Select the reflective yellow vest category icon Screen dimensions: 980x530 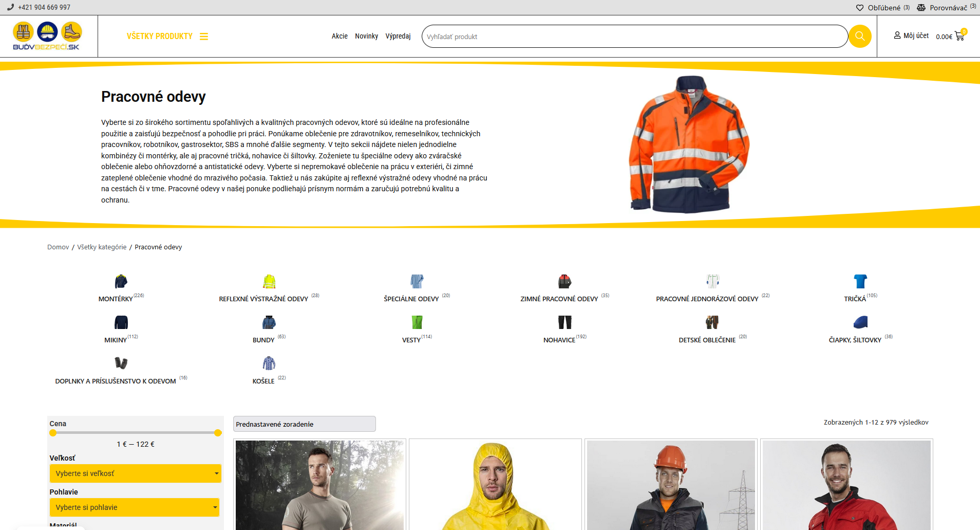(x=269, y=281)
